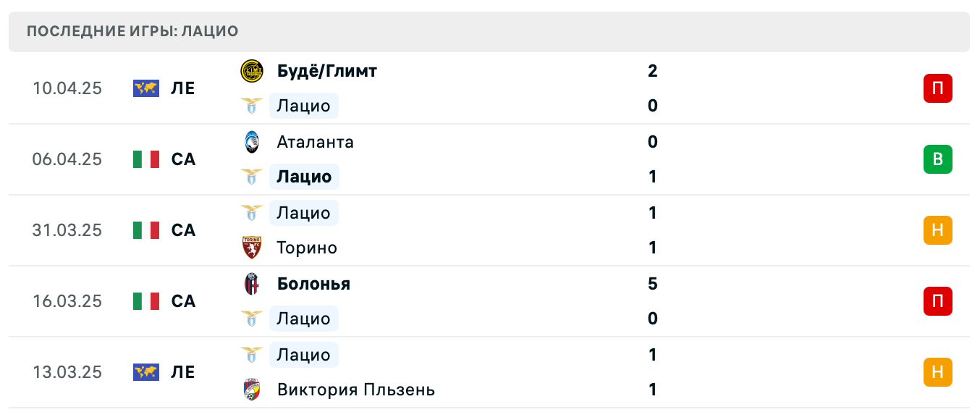
Task: Click the red П badge for the Болонья defeat
Action: coord(937,301)
